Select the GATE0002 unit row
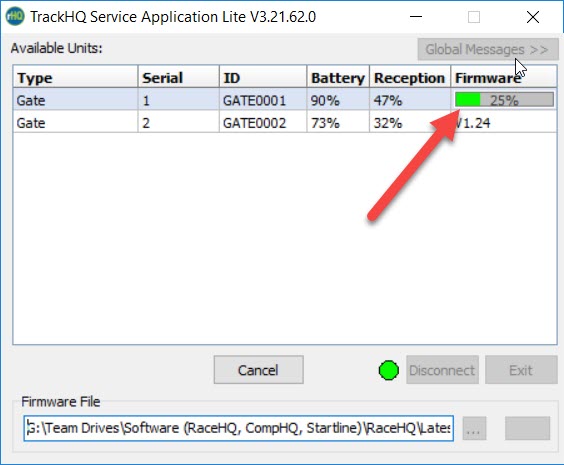The image size is (564, 465). (x=285, y=123)
